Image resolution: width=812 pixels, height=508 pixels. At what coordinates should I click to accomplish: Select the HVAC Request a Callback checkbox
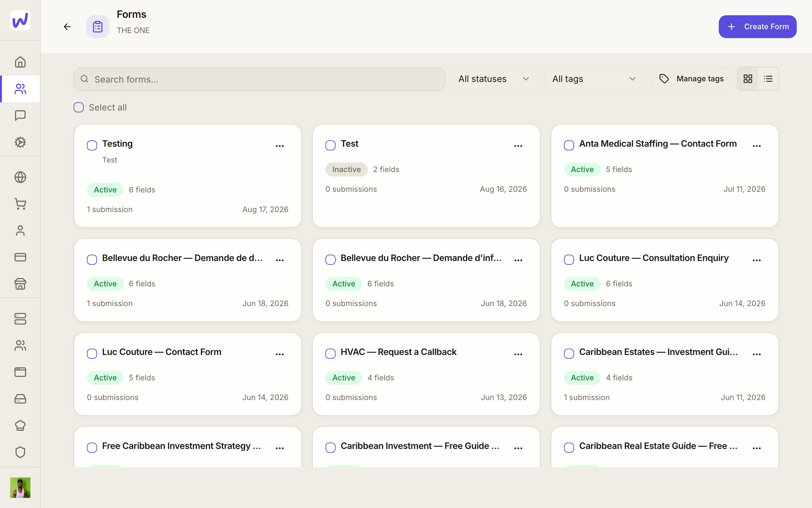pos(330,354)
